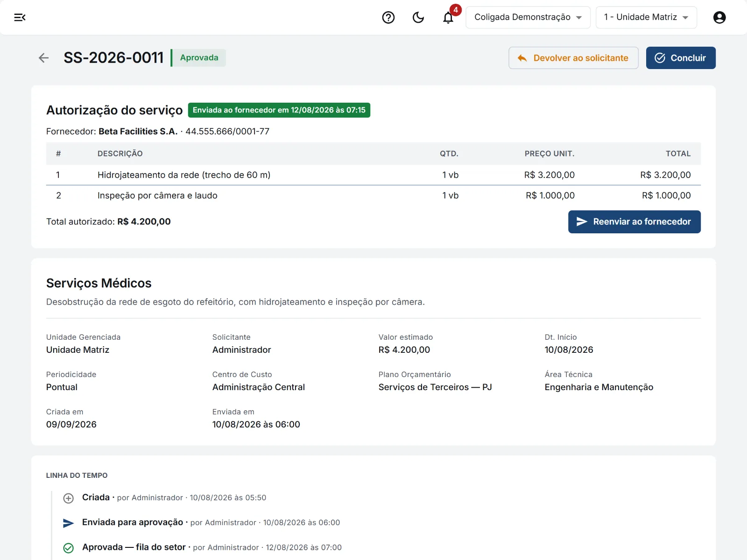Click the Serviços Médicos heading
Screen dimensions: 747x560
click(99, 283)
